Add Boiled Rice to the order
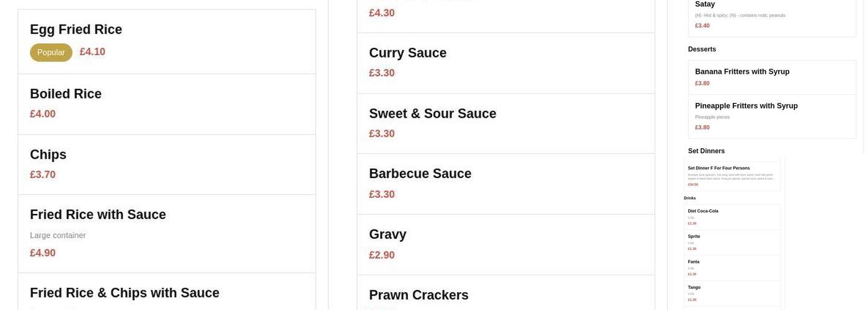 pos(166,104)
